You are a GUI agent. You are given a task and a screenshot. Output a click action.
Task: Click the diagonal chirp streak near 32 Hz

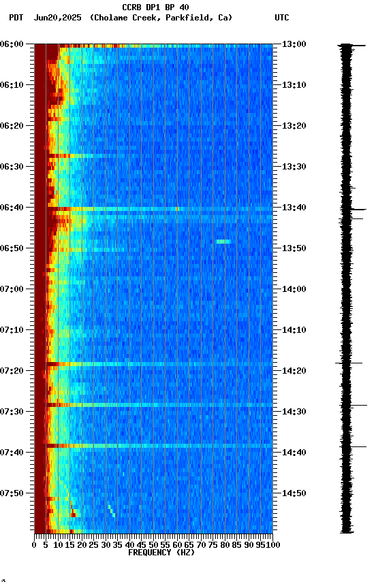tap(112, 510)
